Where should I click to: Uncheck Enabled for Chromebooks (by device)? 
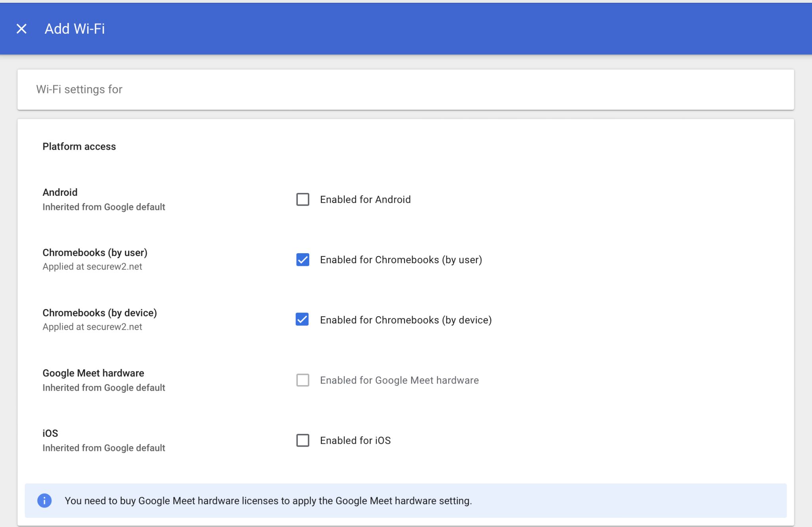coord(302,319)
